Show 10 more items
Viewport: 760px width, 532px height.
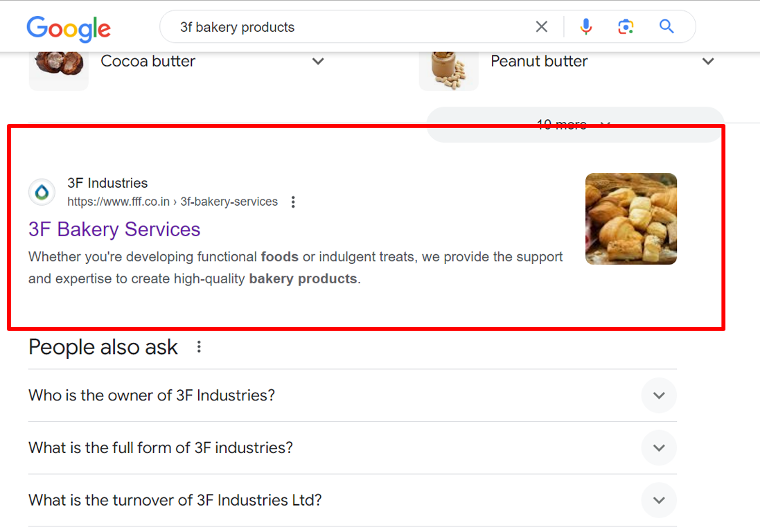575,125
